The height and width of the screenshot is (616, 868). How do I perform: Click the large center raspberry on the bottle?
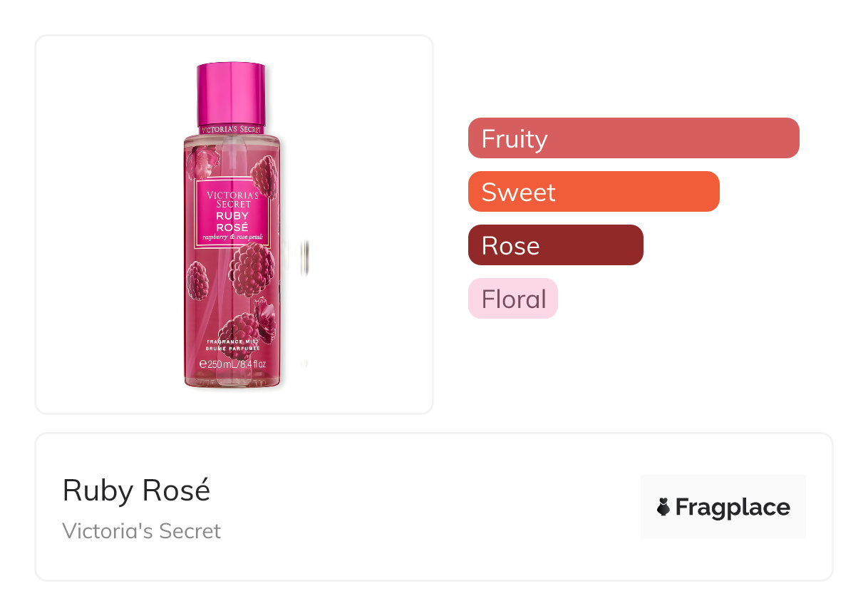pyautogui.click(x=251, y=269)
